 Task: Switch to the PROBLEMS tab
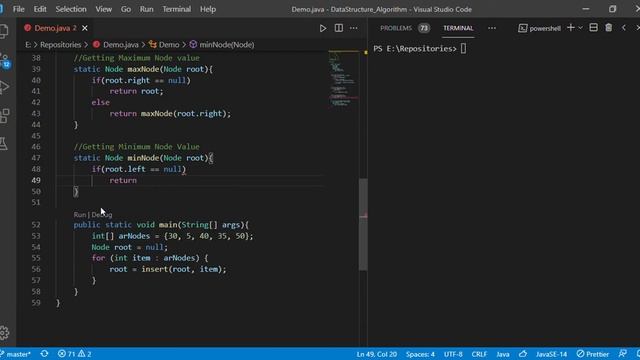(396, 28)
